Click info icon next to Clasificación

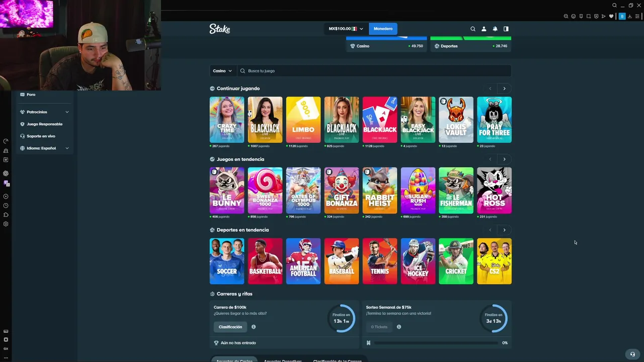click(254, 327)
